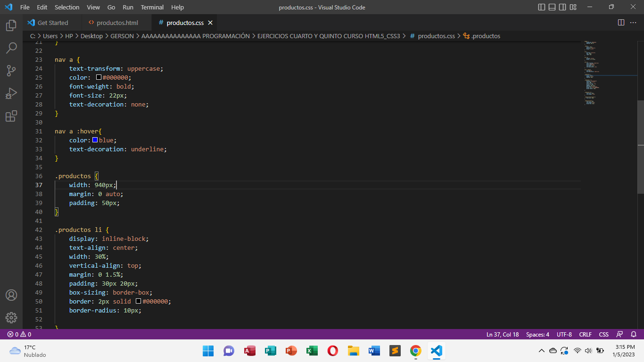Open the weather widget showing 17°C
Image resolution: width=644 pixels, height=362 pixels.
click(28, 351)
